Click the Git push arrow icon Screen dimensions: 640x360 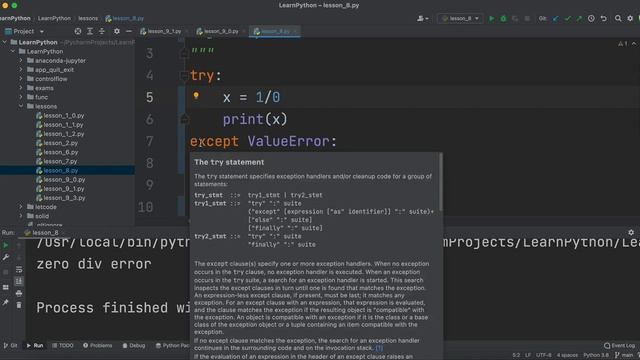(579, 18)
